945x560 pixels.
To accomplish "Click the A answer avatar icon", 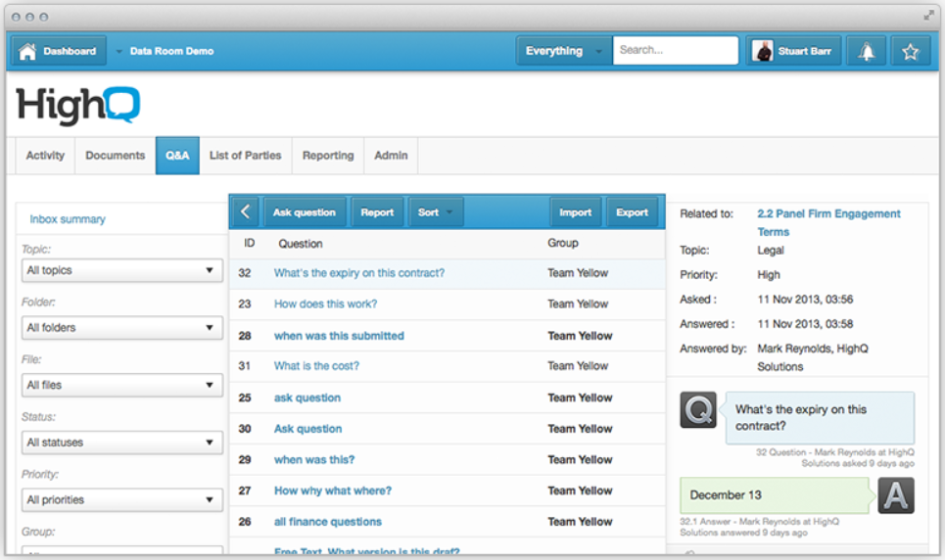I will pyautogui.click(x=896, y=495).
